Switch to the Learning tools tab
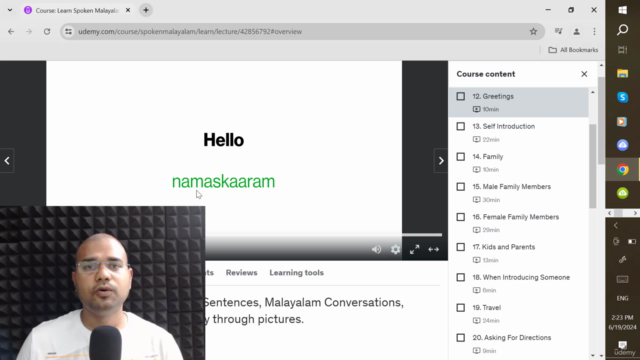 pyautogui.click(x=296, y=273)
